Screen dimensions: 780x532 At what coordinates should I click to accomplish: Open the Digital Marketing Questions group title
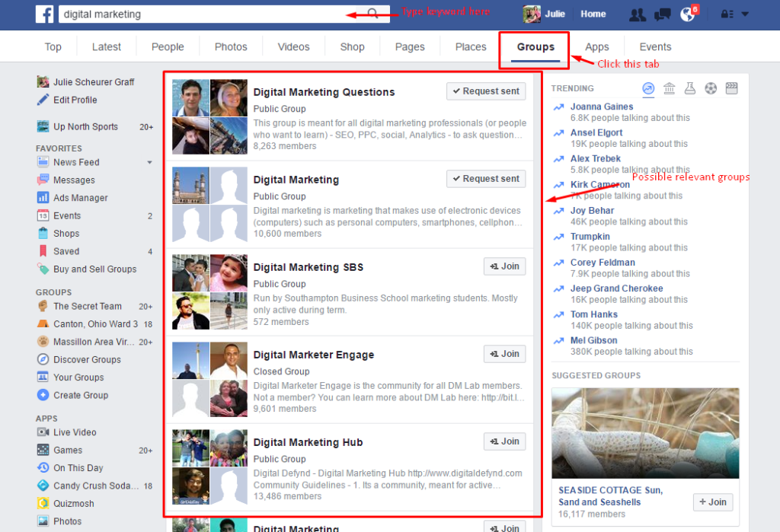click(x=324, y=92)
